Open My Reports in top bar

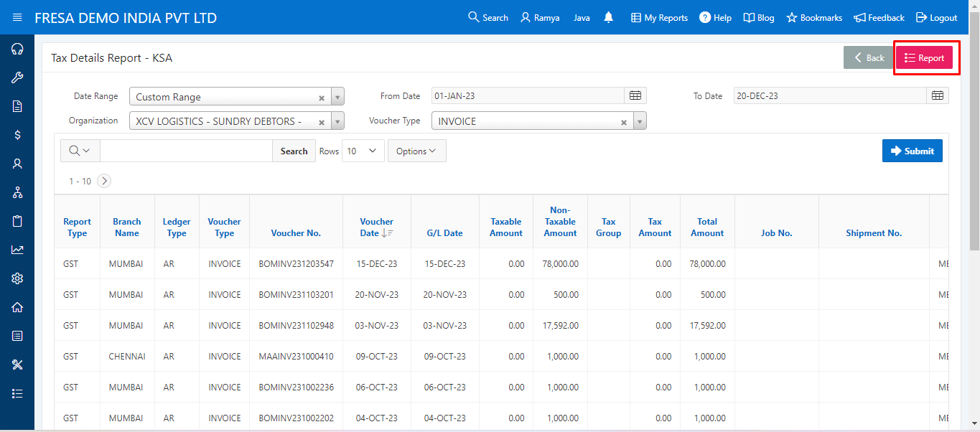tap(659, 18)
